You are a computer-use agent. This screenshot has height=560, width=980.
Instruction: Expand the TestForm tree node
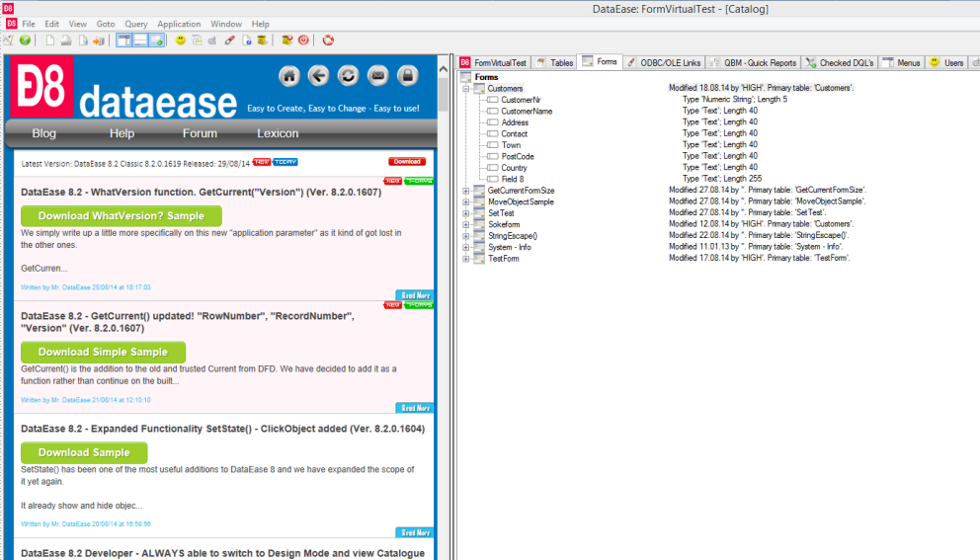pyautogui.click(x=465, y=259)
